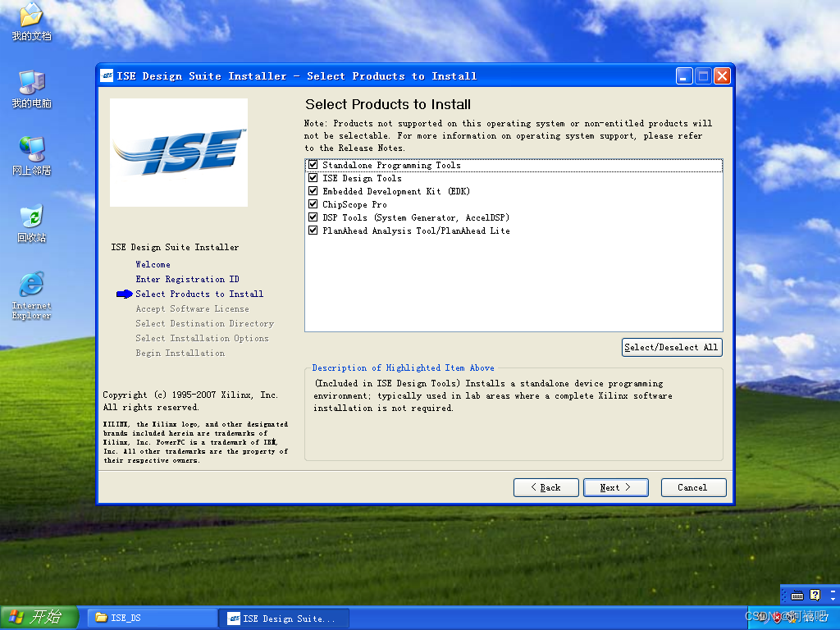The image size is (840, 630).
Task: Proceed with the Next button
Action: (x=615, y=487)
